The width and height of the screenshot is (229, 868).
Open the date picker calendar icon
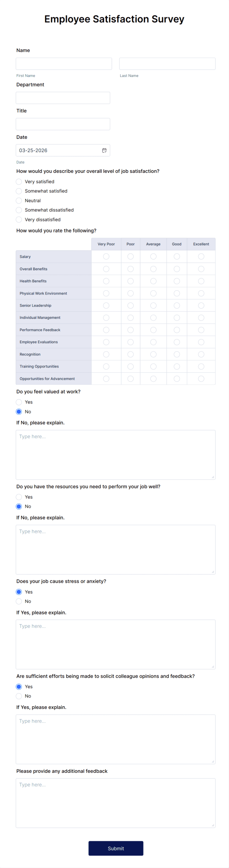click(104, 150)
